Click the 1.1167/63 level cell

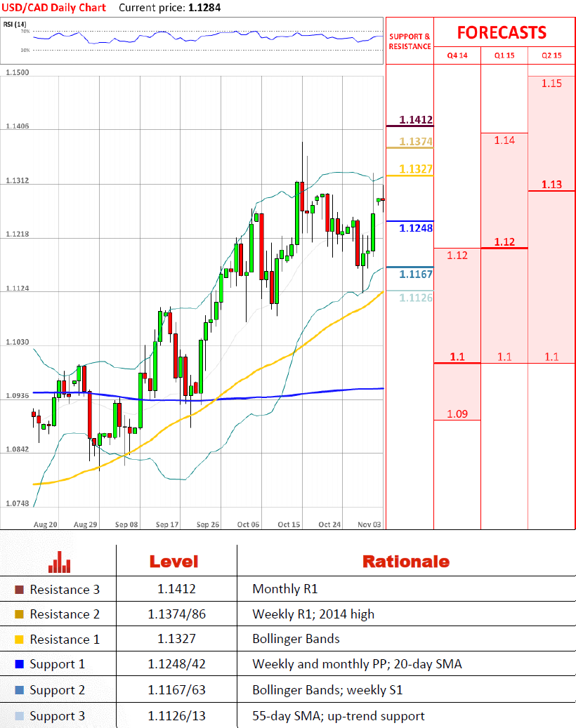click(176, 690)
